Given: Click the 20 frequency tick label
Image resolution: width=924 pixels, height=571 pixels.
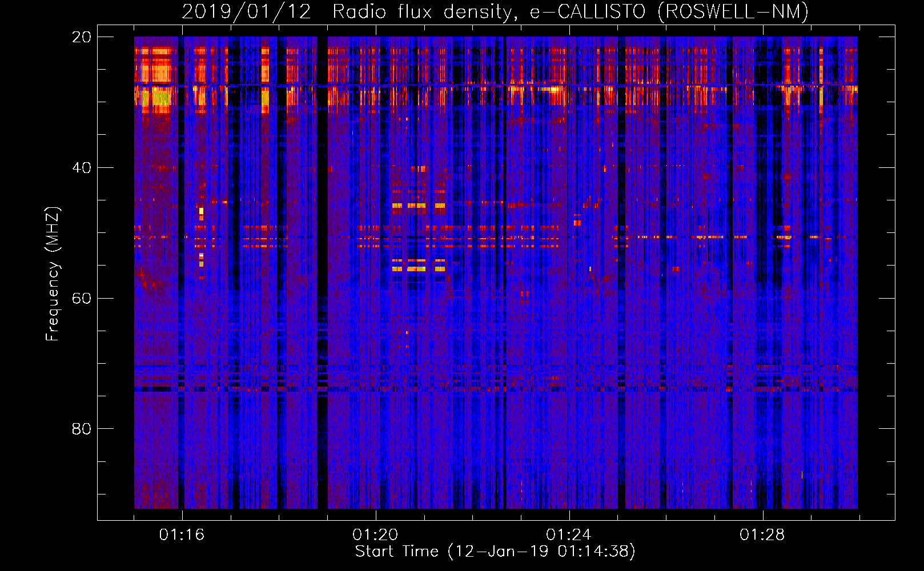Looking at the screenshot, I should (82, 37).
